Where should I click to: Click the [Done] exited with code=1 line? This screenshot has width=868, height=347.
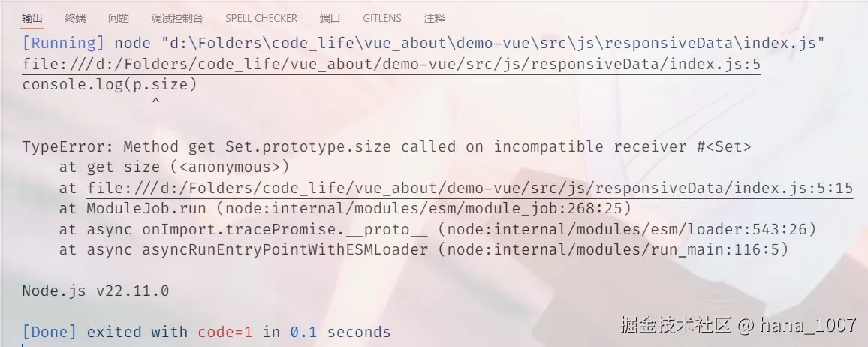(206, 332)
